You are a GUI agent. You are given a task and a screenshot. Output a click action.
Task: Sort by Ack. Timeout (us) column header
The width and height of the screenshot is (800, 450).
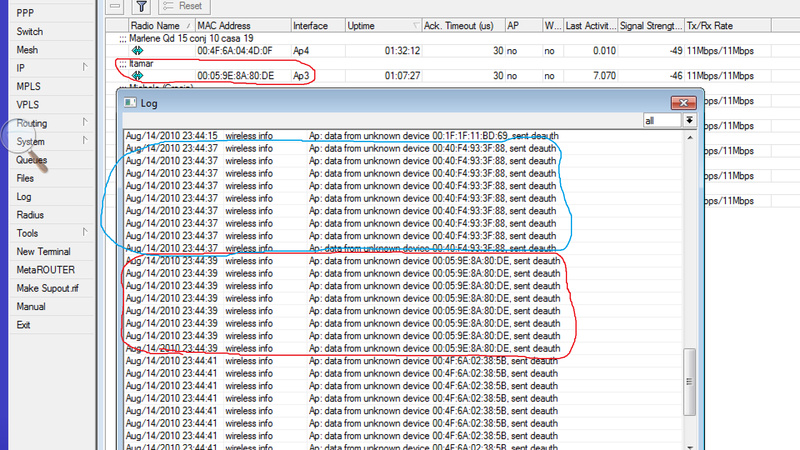463,26
